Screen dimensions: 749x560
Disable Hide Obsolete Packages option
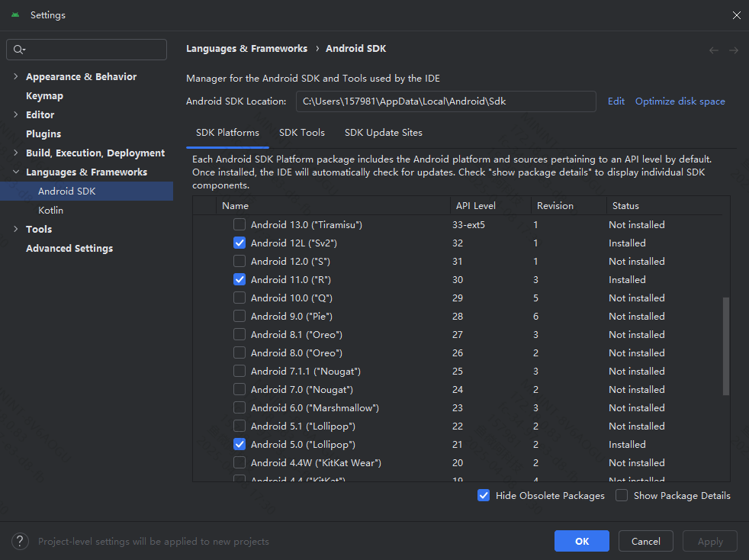[x=484, y=496]
